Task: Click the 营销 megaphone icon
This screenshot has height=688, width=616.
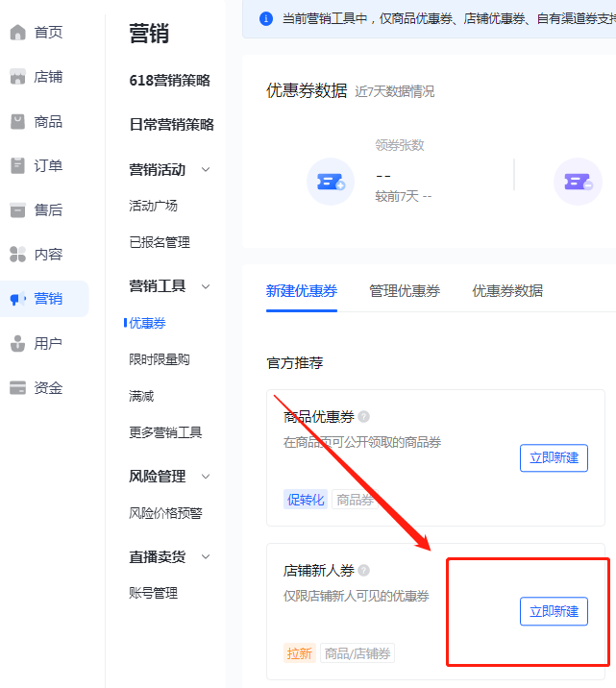Action: [17, 299]
